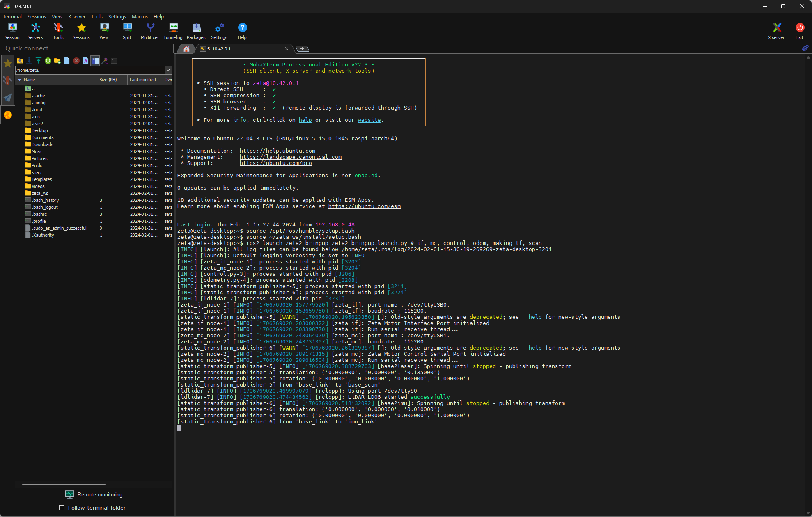Open the Sessions menu
Viewport: 812px width, 517px height.
[x=37, y=16]
